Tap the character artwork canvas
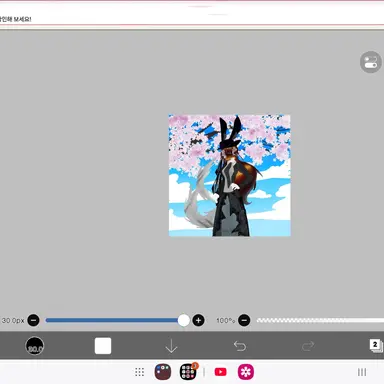 click(x=229, y=175)
